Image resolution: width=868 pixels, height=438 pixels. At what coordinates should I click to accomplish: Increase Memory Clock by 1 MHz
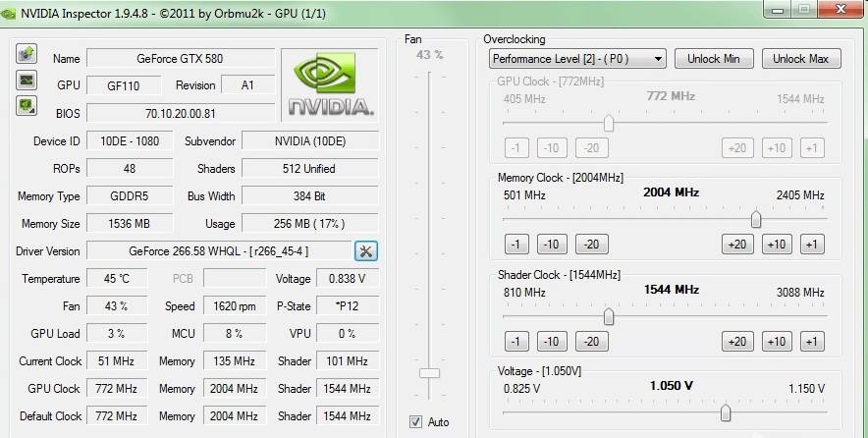[812, 245]
